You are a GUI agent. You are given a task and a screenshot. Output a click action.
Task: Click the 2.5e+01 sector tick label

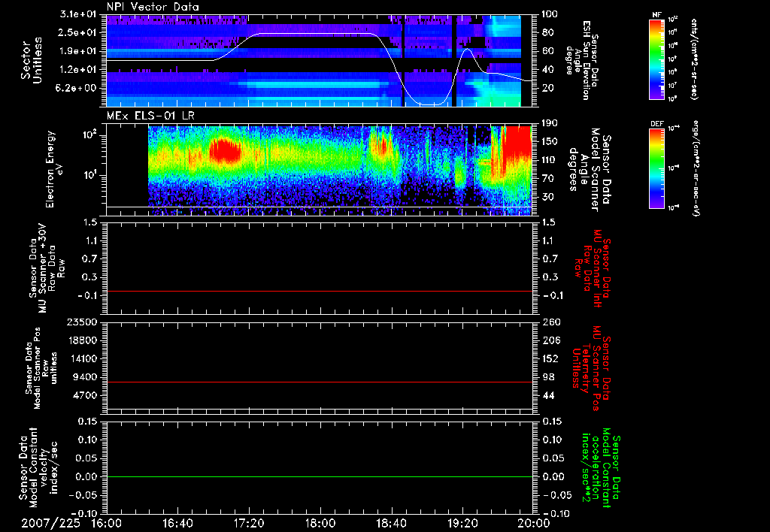click(x=77, y=33)
